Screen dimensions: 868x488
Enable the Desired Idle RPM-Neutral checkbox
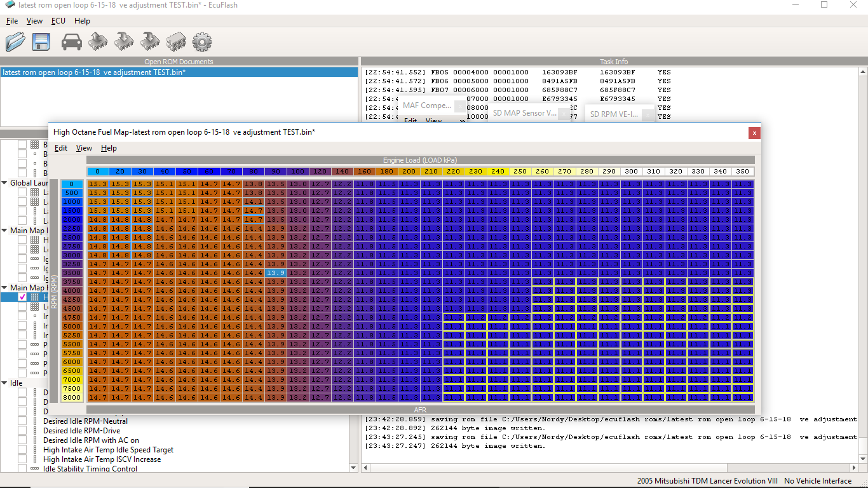(22, 421)
